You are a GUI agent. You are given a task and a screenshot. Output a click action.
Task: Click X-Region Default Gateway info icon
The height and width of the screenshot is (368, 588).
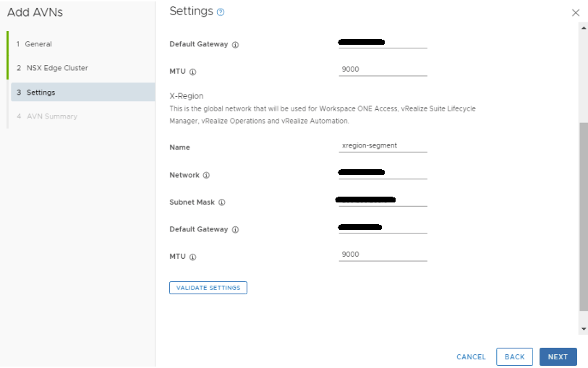235,230
